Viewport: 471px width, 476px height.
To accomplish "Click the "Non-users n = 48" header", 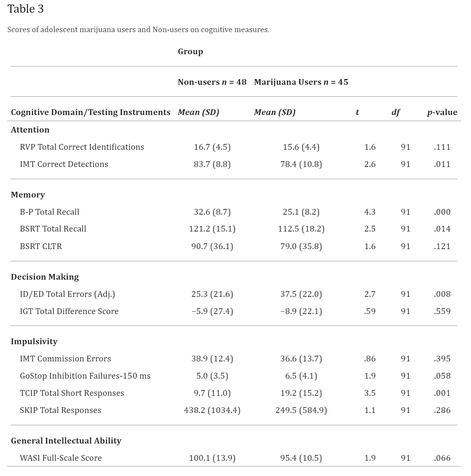I will 212,82.
